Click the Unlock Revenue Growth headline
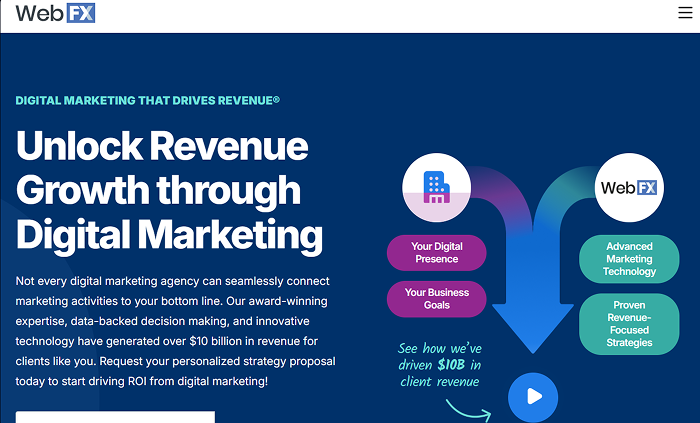The width and height of the screenshot is (700, 423). 169,191
